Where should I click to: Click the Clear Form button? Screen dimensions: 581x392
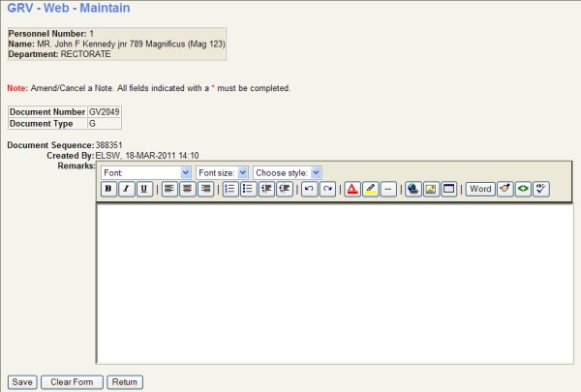click(72, 382)
